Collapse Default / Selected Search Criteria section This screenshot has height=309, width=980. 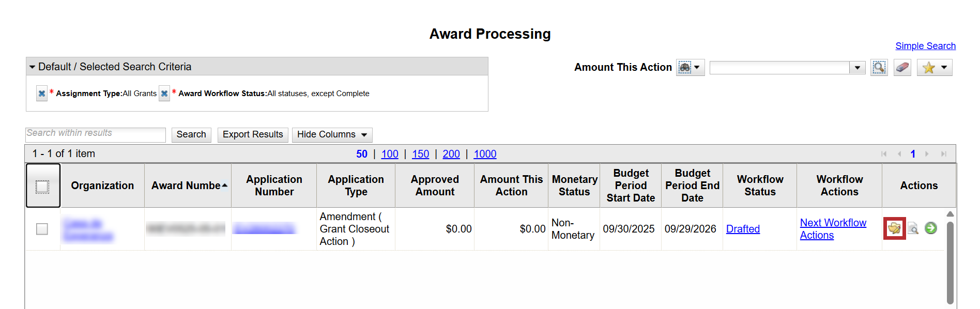(33, 67)
